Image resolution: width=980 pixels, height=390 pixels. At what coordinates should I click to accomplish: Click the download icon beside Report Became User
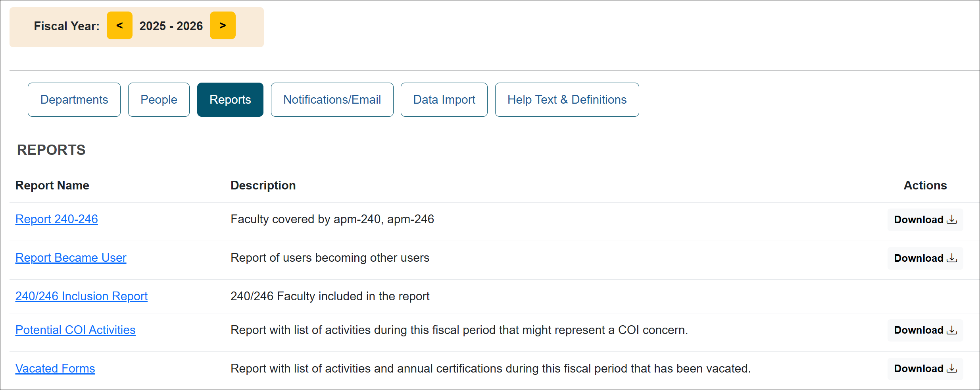pyautogui.click(x=952, y=258)
